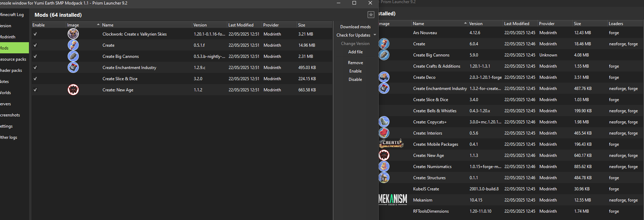Click the Create: Copycats+ mod icon
This screenshot has width=644, height=220.
(x=384, y=122)
